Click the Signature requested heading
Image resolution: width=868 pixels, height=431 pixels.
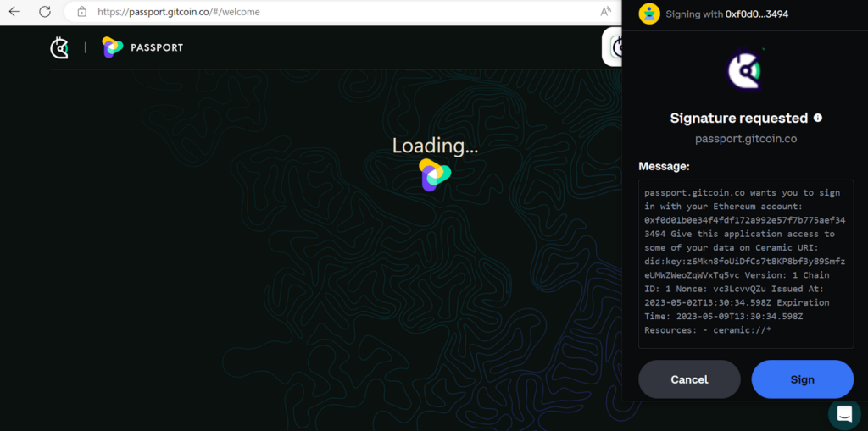pyautogui.click(x=739, y=118)
